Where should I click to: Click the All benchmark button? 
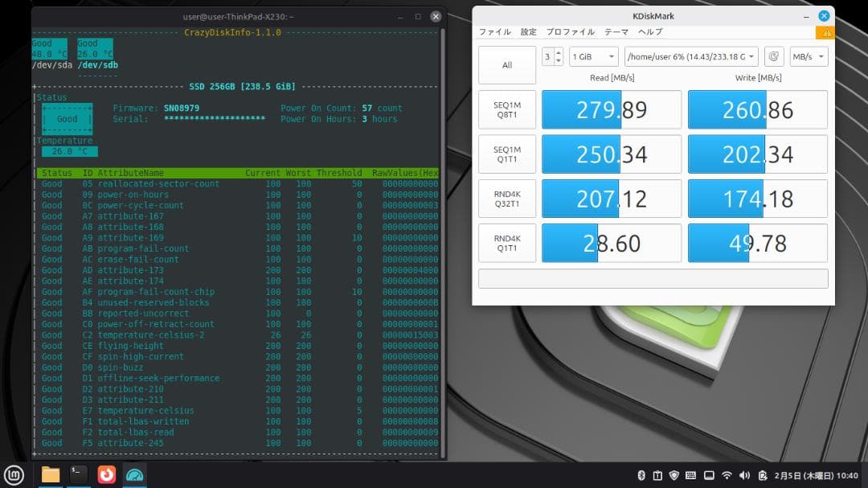[x=506, y=64]
